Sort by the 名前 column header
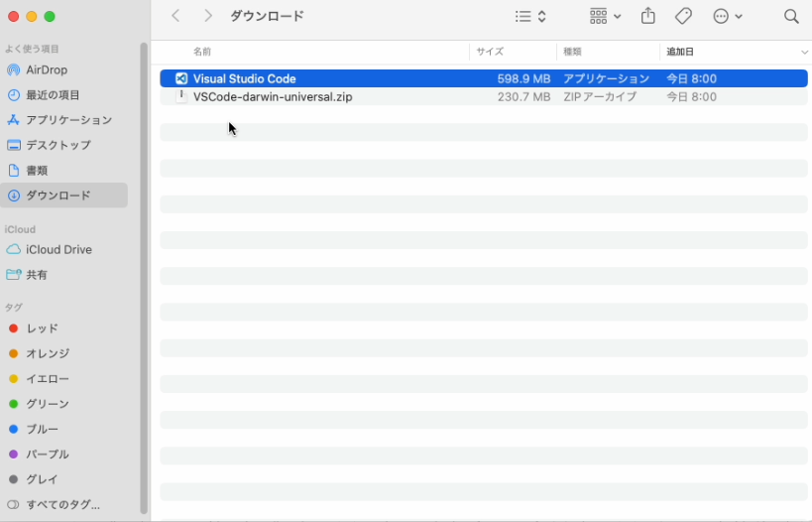 [202, 52]
